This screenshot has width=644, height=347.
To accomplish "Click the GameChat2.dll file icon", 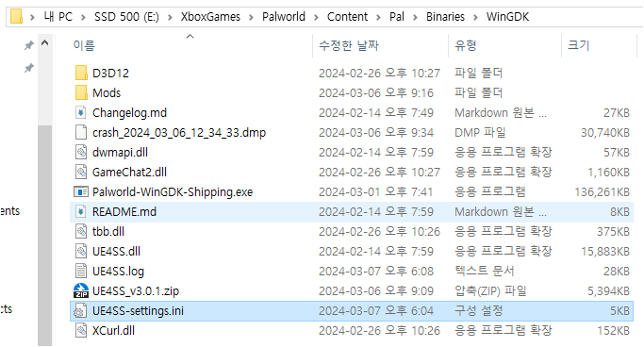I will (81, 172).
